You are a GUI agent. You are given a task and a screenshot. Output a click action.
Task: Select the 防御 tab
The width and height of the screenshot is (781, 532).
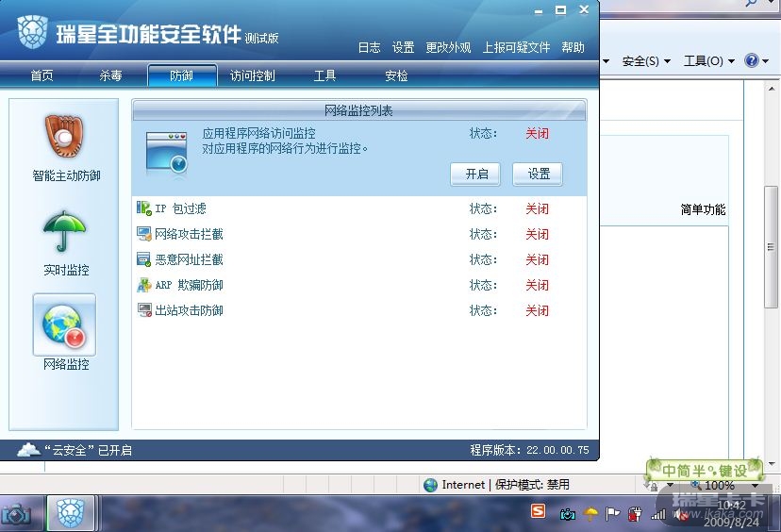click(x=182, y=75)
